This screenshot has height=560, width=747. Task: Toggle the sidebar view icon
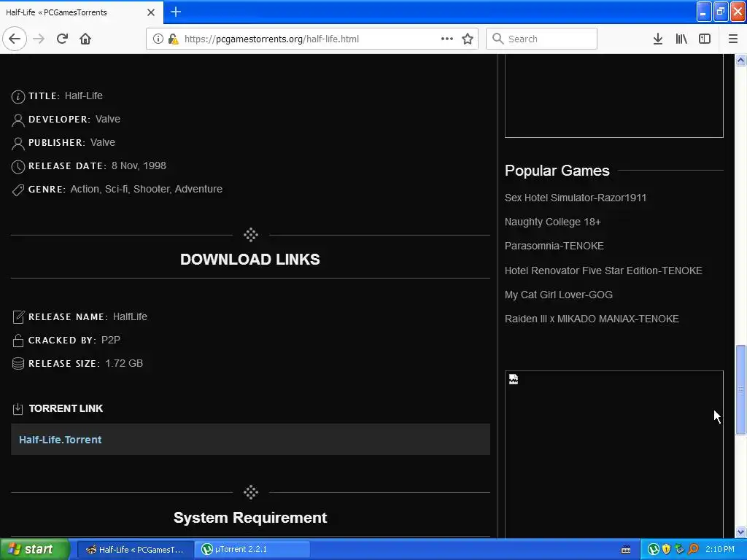pyautogui.click(x=705, y=39)
